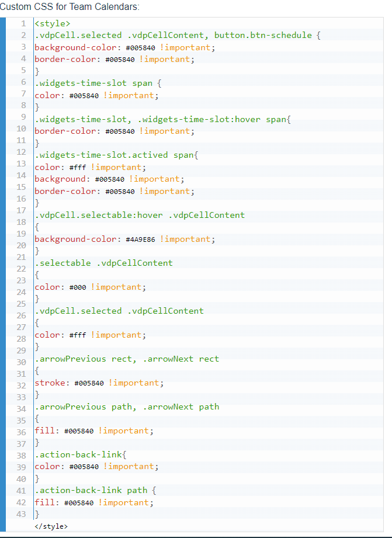The image size is (392, 538).
Task: Click line number 43 in the gutter
Action: [21, 514]
